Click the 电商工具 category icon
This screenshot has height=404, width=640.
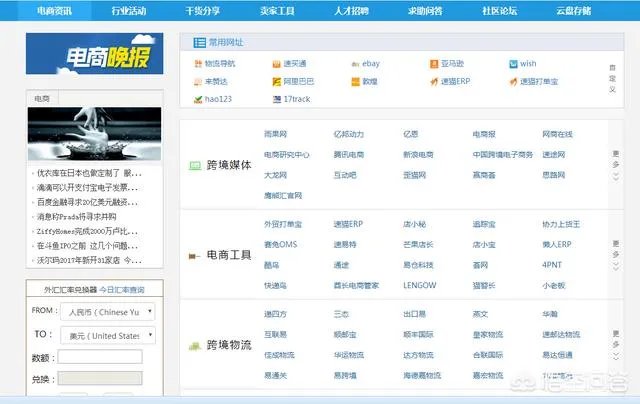point(194,256)
